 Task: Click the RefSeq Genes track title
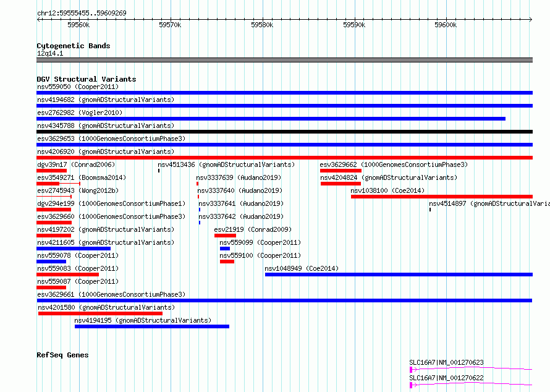[x=62, y=355]
